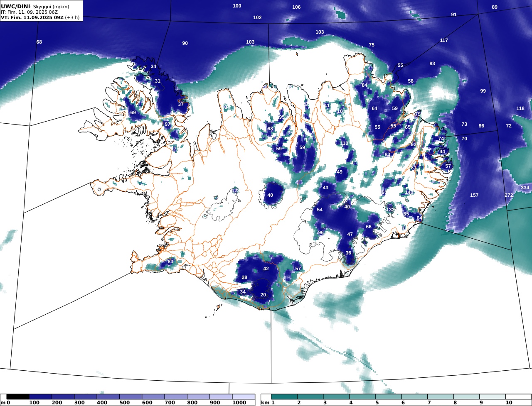Select the value 54 on the Vatnajökull glacier

(320, 210)
